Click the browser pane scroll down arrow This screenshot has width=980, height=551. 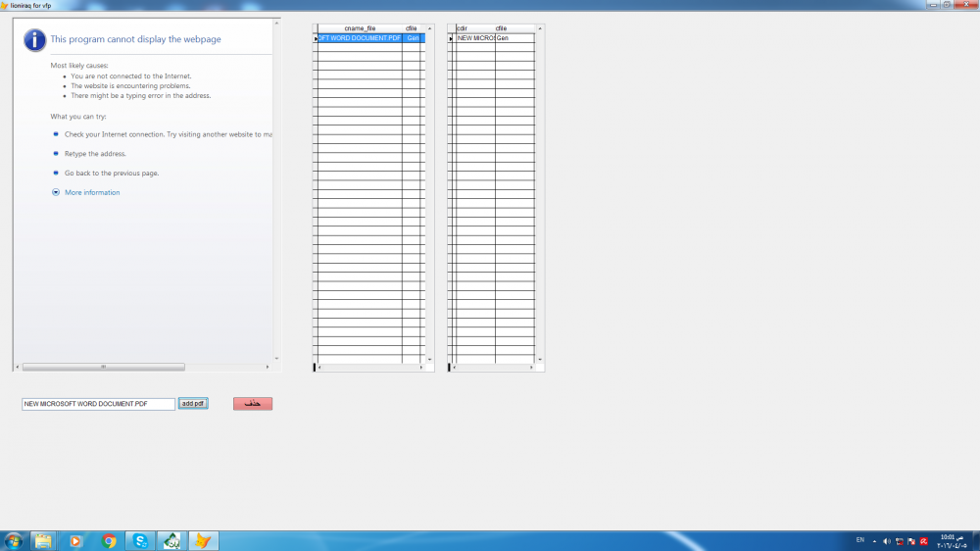pyautogui.click(x=276, y=359)
